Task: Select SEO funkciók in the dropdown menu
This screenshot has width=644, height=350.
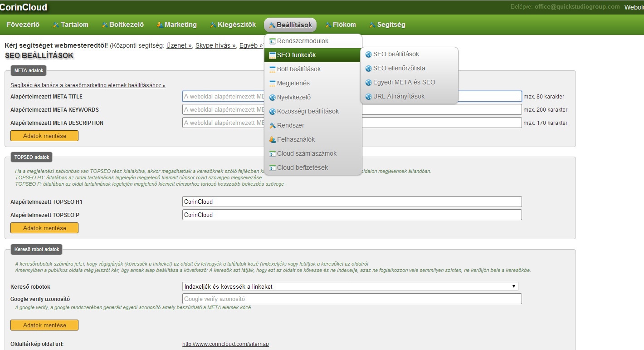Action: [313, 55]
